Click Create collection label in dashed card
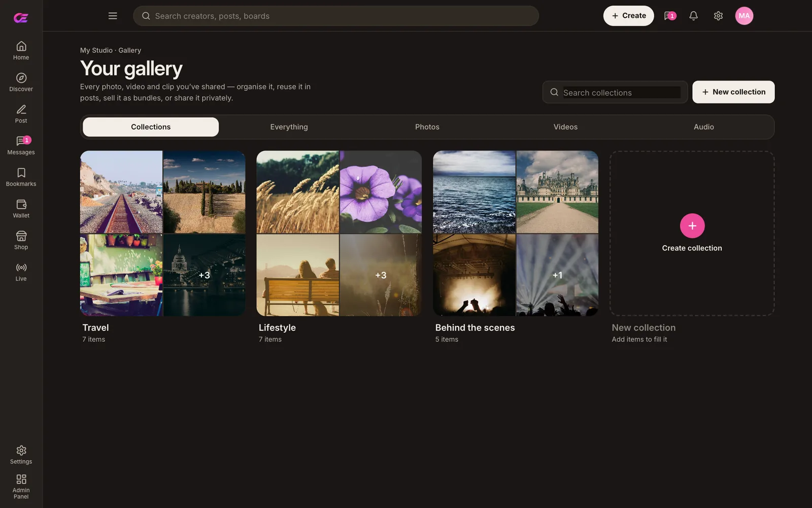Image resolution: width=812 pixels, height=508 pixels. [x=692, y=248]
